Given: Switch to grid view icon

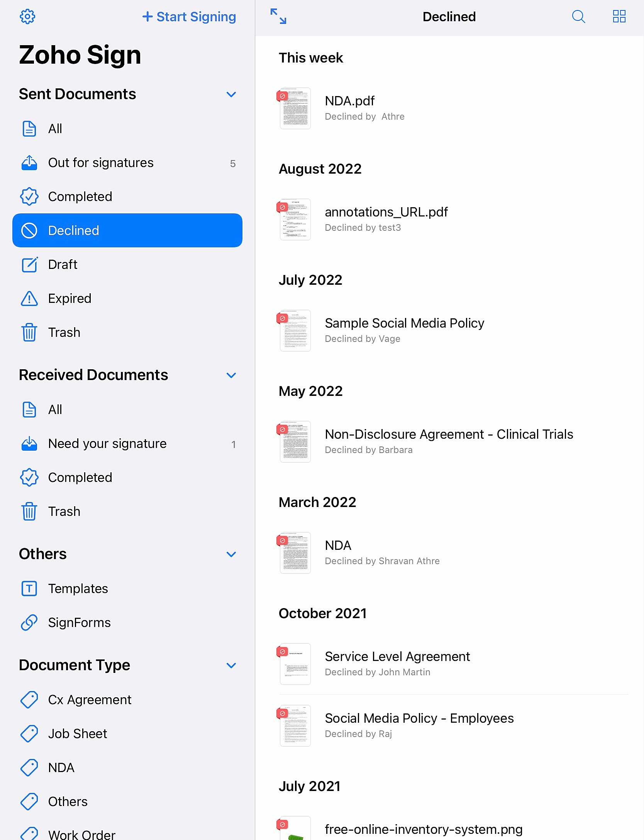Looking at the screenshot, I should click(x=619, y=17).
